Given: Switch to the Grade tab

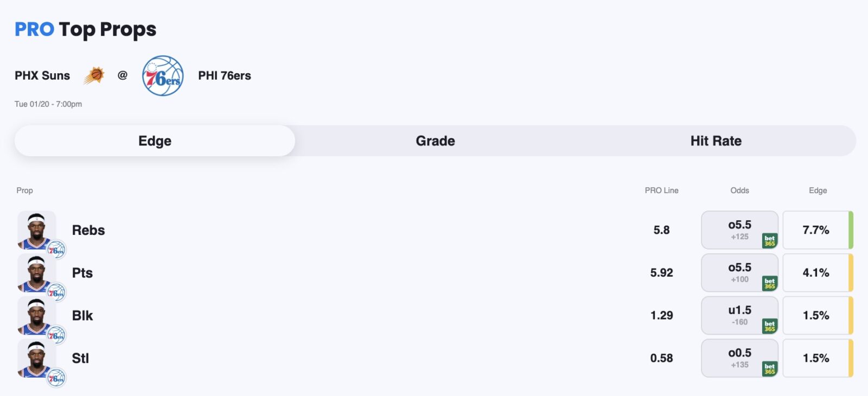Looking at the screenshot, I should (435, 141).
